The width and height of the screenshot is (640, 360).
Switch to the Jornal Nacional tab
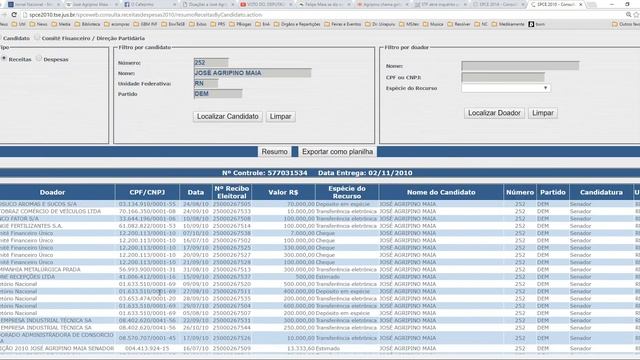tap(33, 4)
